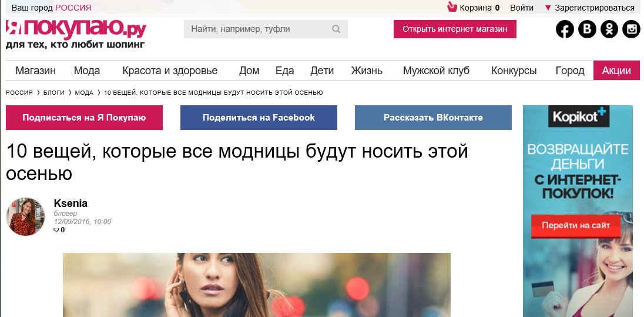
Task: Open the Odnoklassniki social icon
Action: tap(609, 29)
